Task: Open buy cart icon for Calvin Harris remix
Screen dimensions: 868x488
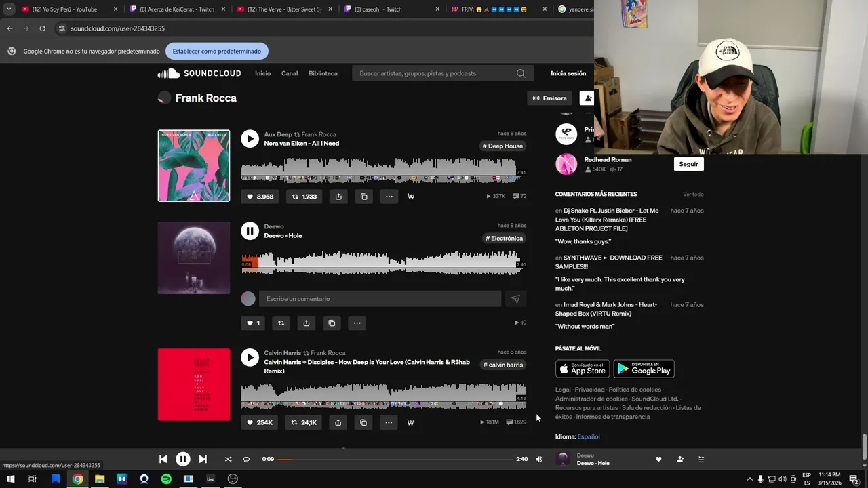Action: [x=410, y=422]
